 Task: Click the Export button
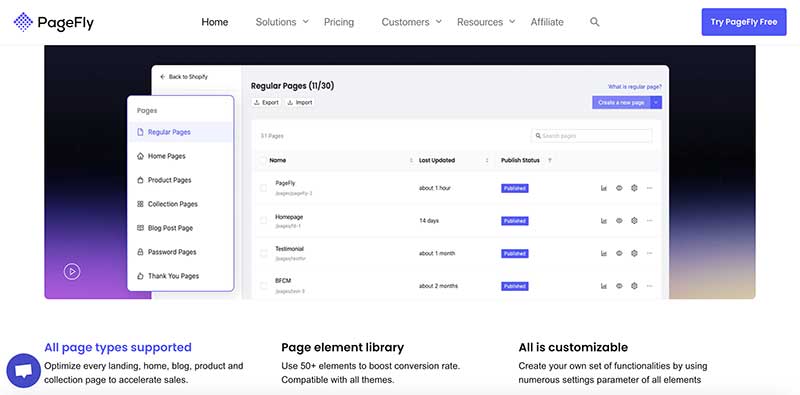[266, 103]
